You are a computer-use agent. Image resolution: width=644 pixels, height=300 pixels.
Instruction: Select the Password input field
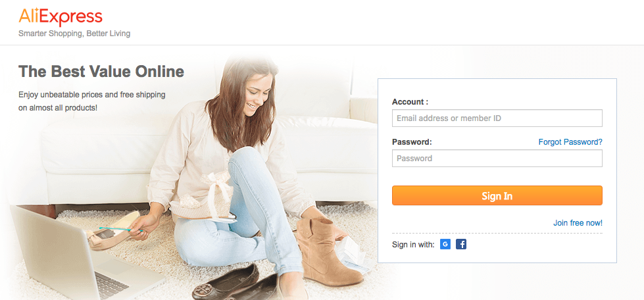pos(497,158)
